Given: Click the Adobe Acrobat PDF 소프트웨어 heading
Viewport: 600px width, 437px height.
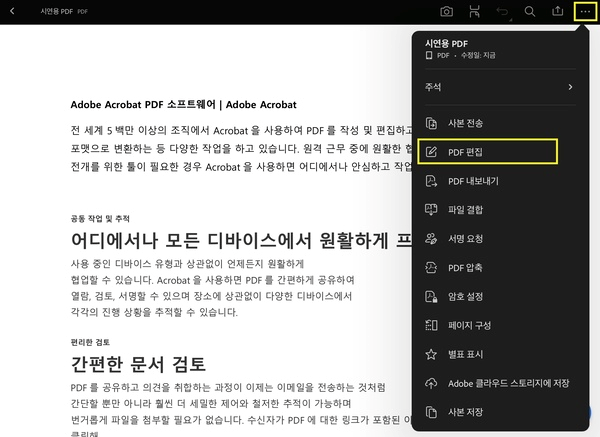Looking at the screenshot, I should click(x=183, y=104).
